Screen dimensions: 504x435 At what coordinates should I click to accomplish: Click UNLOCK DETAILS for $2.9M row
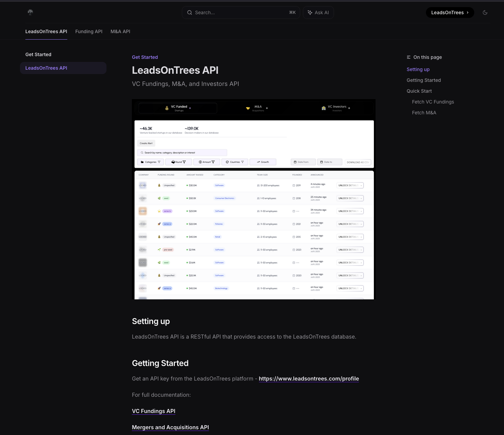tap(350, 250)
